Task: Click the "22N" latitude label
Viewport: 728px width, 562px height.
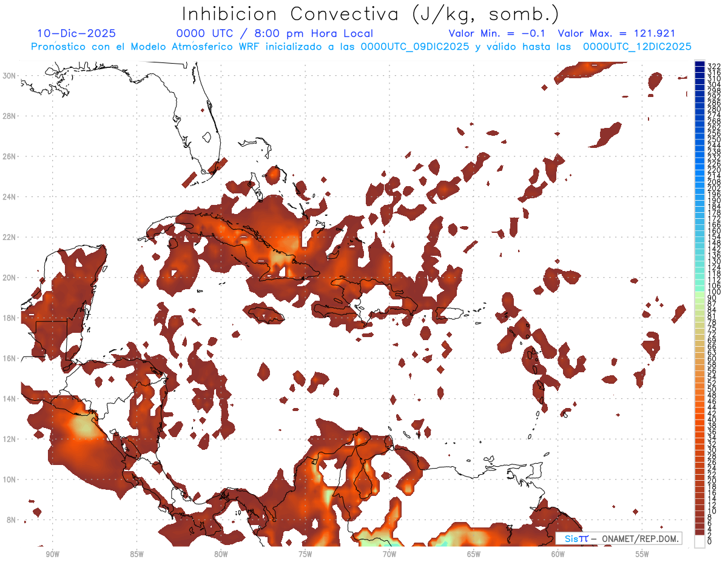Action: click(x=10, y=237)
